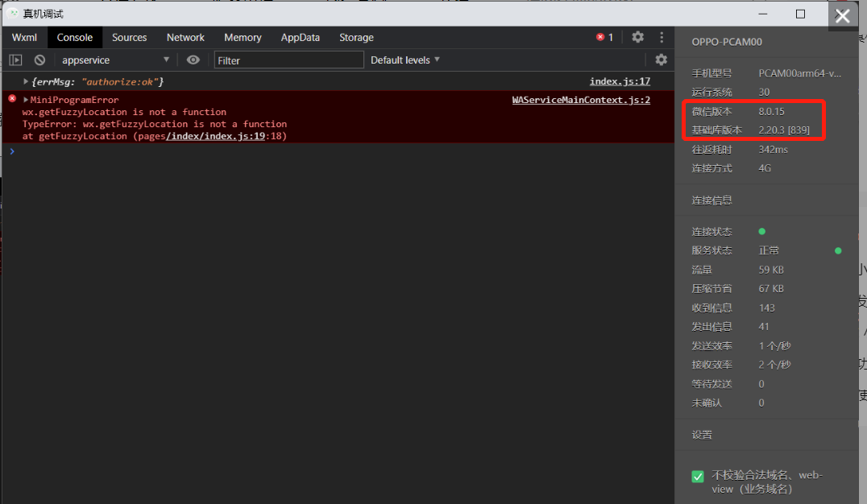Image resolution: width=867 pixels, height=504 pixels.
Task: Toggle the live expression eye icon
Action: pos(193,60)
